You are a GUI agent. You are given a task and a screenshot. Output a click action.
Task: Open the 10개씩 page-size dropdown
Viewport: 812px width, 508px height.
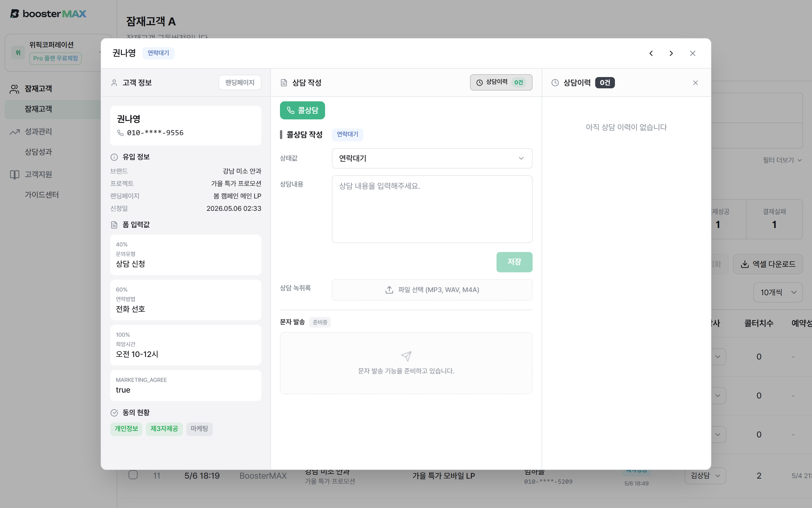coord(778,292)
